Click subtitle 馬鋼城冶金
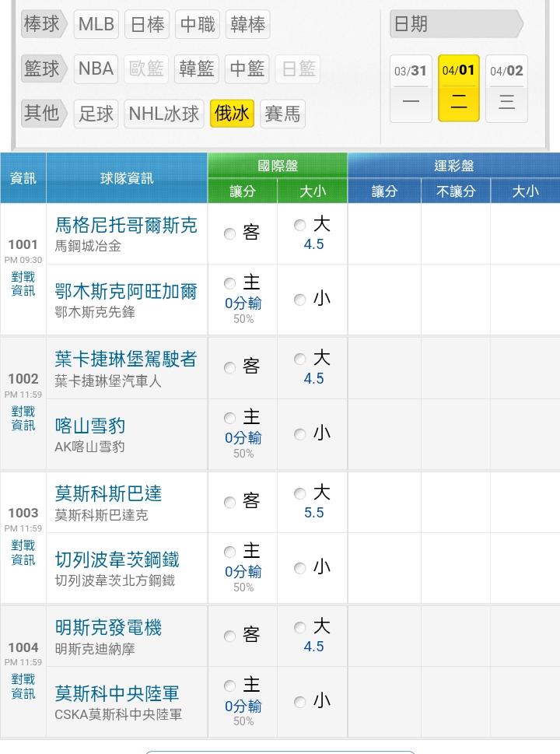This screenshot has height=754, width=560. click(x=88, y=246)
